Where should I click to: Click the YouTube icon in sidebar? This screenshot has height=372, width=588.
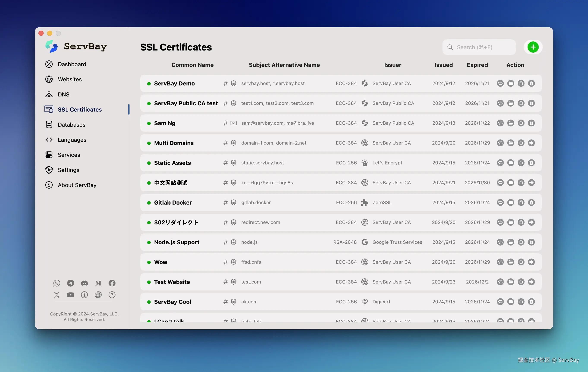(x=71, y=295)
